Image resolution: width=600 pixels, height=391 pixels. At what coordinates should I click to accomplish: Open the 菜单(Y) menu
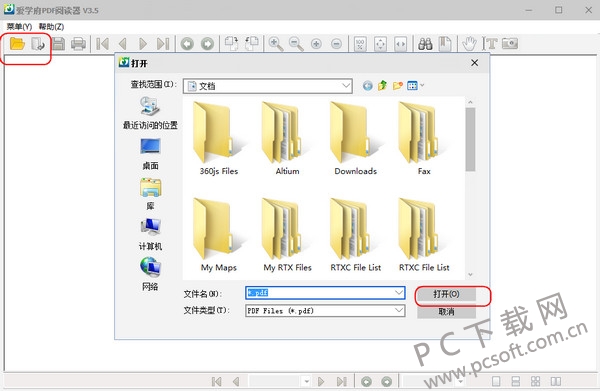pos(19,26)
